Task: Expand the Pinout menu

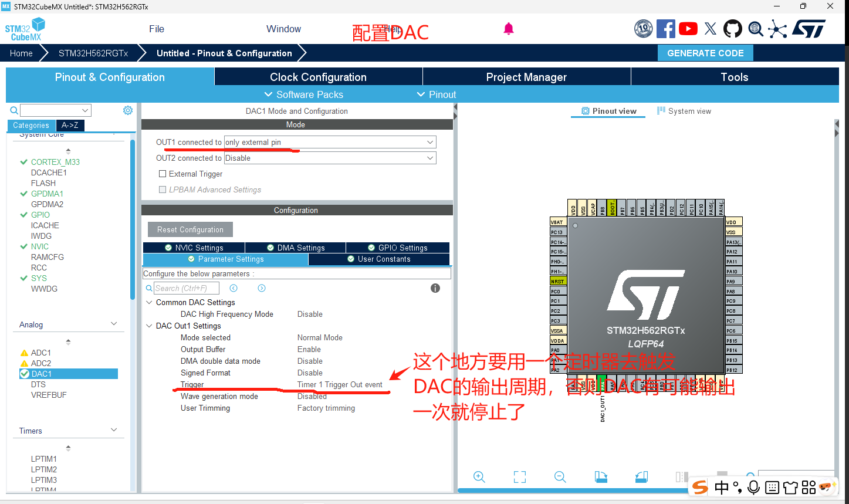Action: 436,94
